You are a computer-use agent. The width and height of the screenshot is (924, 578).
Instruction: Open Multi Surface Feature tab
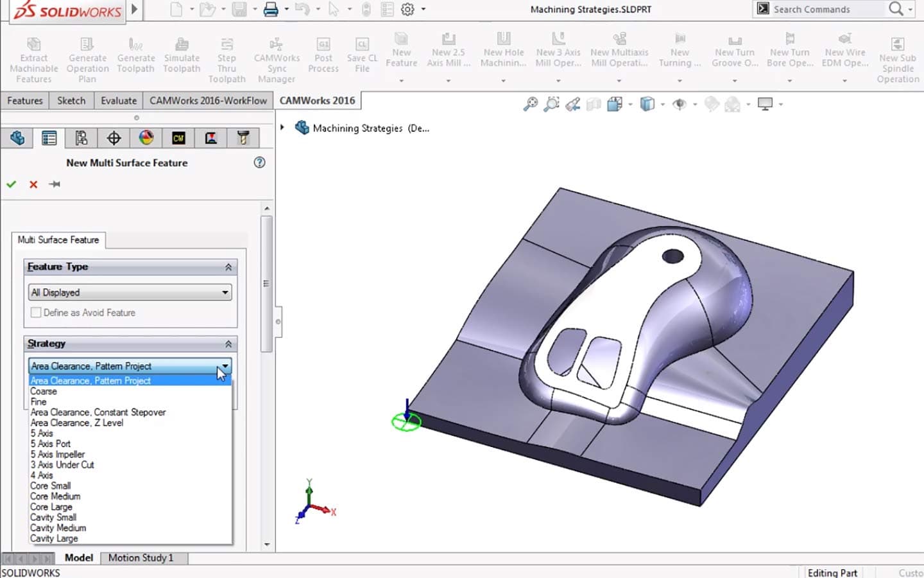pos(58,240)
